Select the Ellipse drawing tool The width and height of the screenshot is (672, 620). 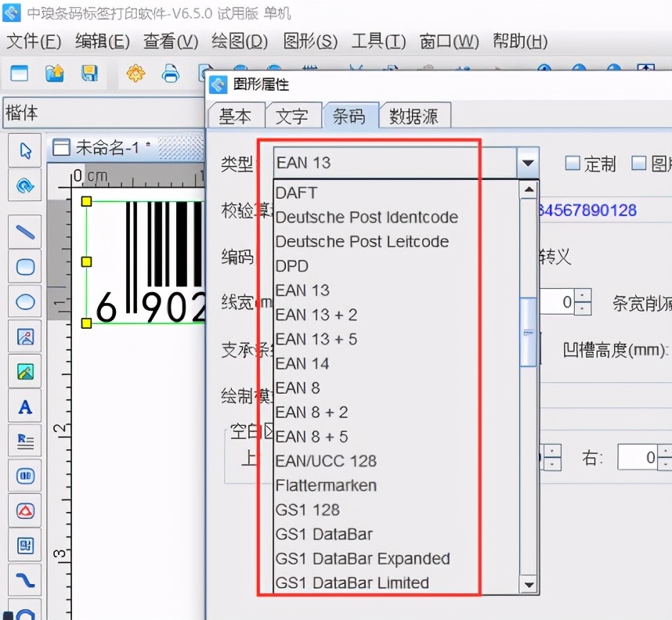click(x=25, y=302)
